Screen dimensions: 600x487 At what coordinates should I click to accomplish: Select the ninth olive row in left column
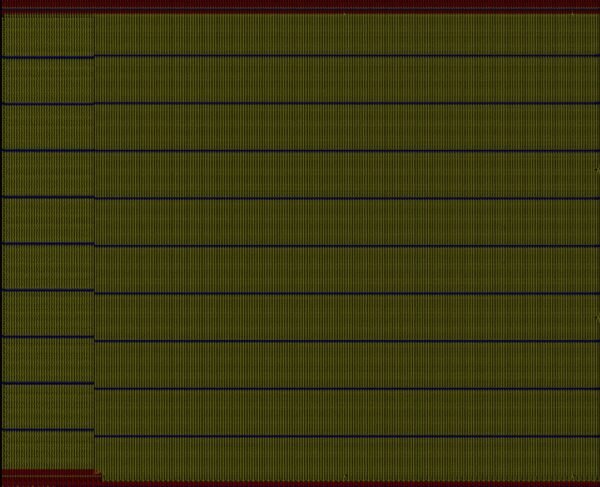(x=47, y=407)
